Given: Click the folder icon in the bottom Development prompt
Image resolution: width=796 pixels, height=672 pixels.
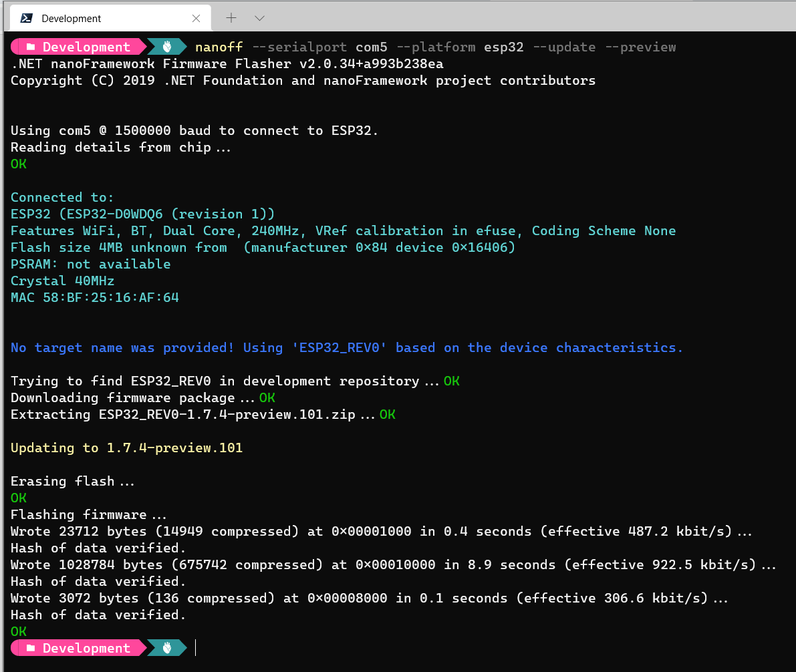Looking at the screenshot, I should pos(30,649).
